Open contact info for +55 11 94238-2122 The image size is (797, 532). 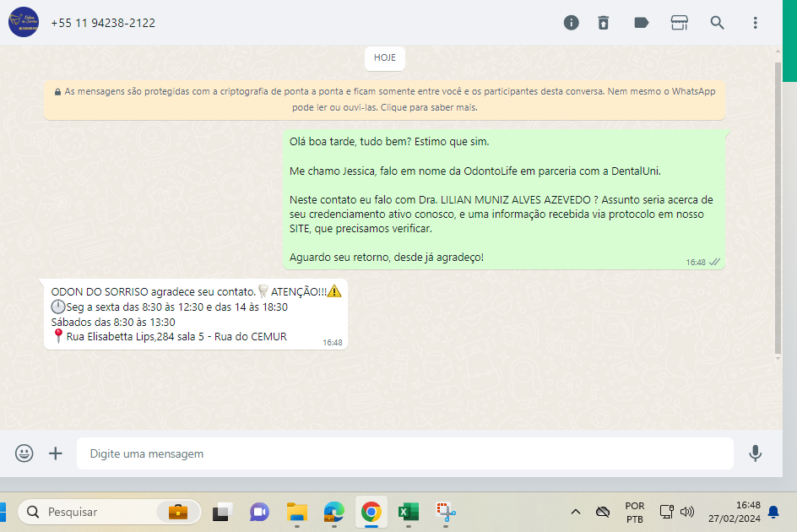point(103,23)
